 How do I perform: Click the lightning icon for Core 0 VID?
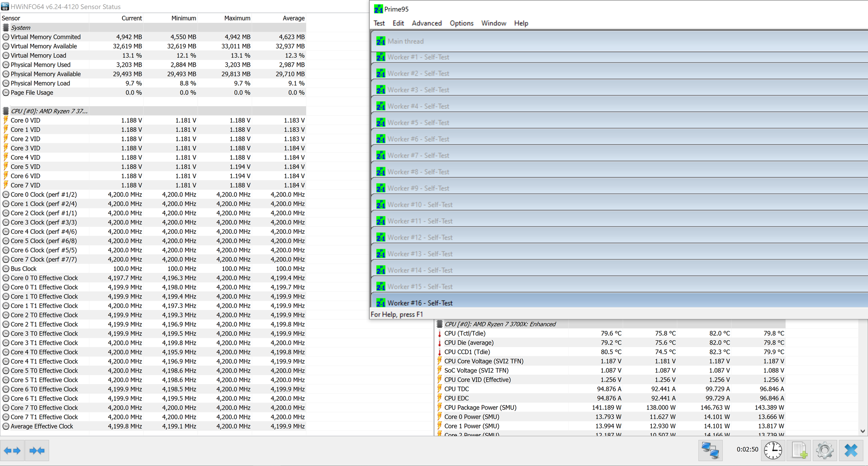pyautogui.click(x=6, y=120)
